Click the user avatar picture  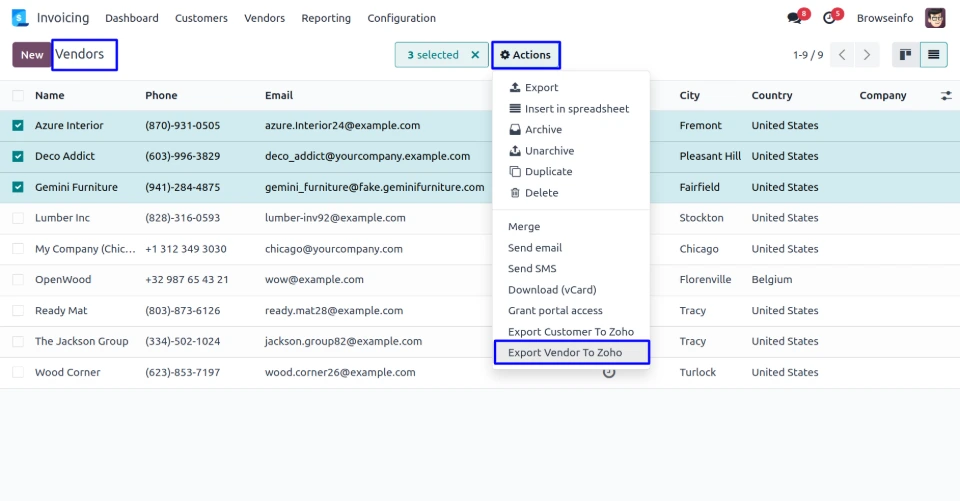tap(935, 18)
